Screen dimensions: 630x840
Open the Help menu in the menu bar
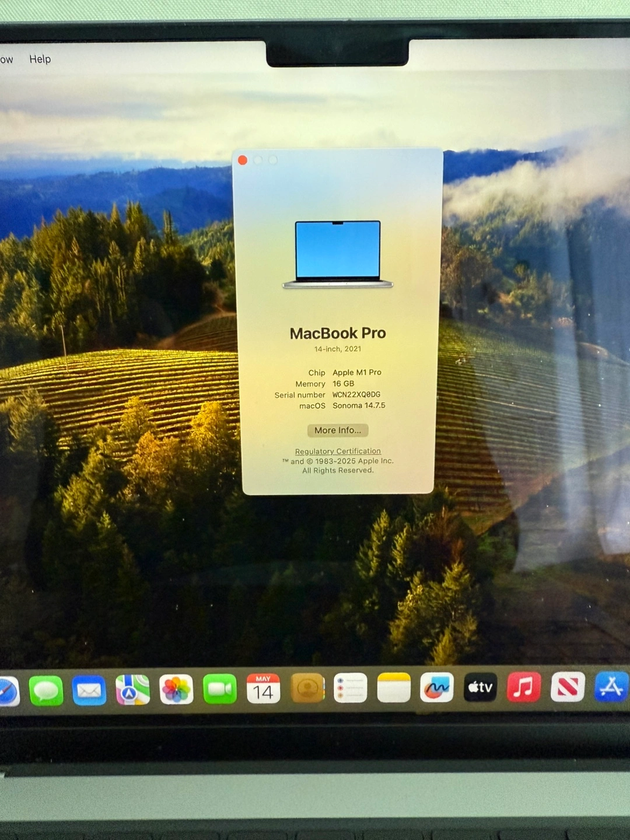click(40, 59)
